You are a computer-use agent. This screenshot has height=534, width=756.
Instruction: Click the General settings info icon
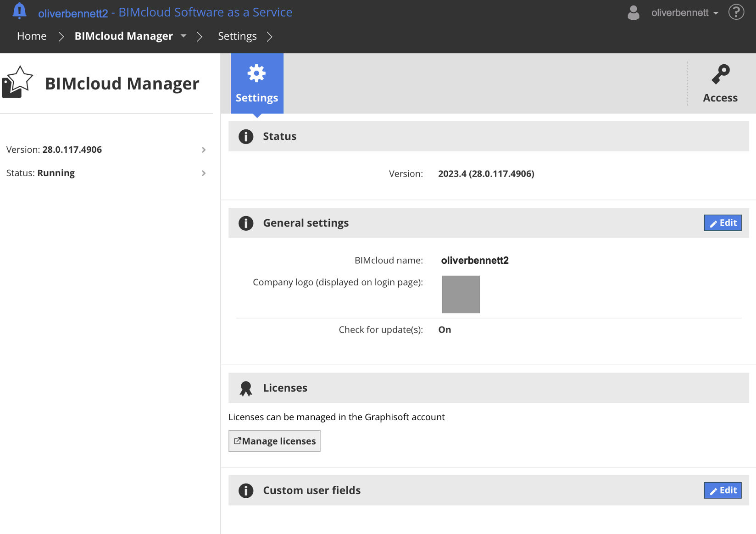coord(246,223)
